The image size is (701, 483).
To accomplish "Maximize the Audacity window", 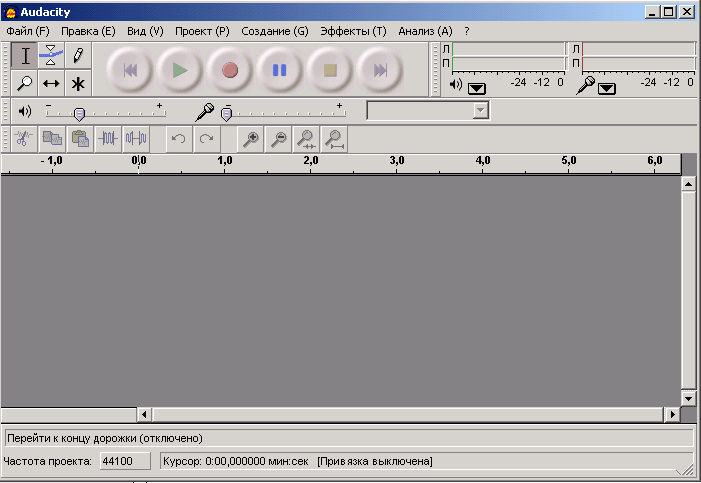I will tap(669, 12).
